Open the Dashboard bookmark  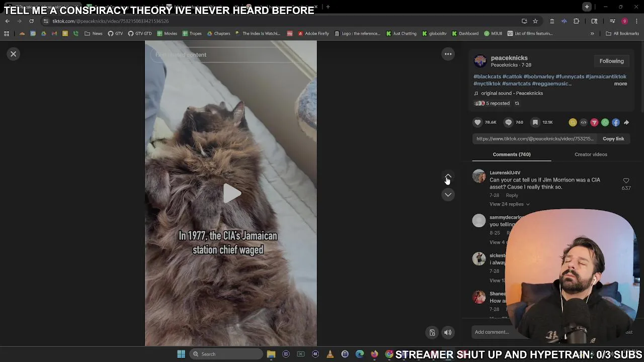[x=465, y=34]
